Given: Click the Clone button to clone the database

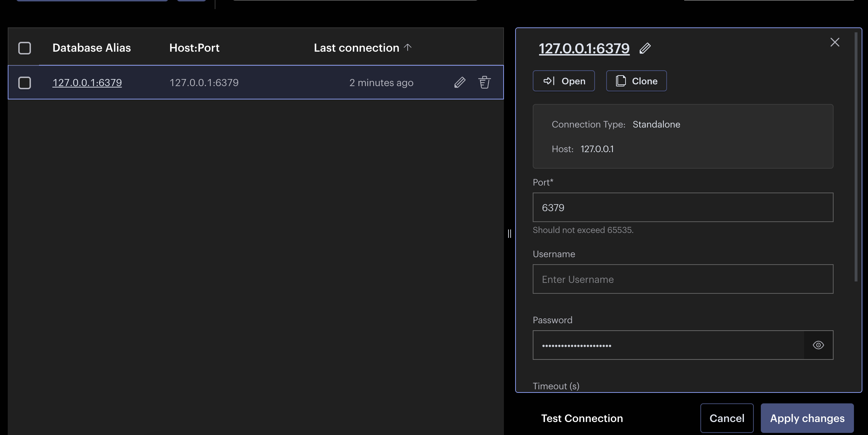Looking at the screenshot, I should pos(636,81).
